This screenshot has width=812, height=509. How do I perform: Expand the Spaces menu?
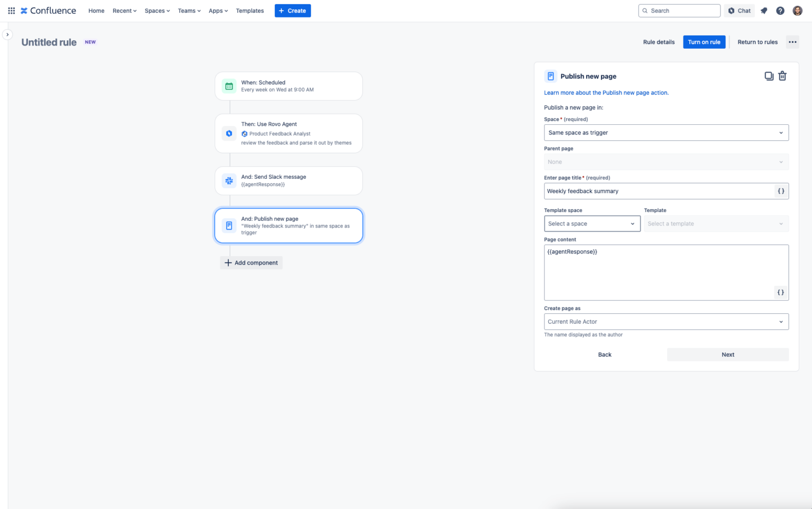(156, 11)
